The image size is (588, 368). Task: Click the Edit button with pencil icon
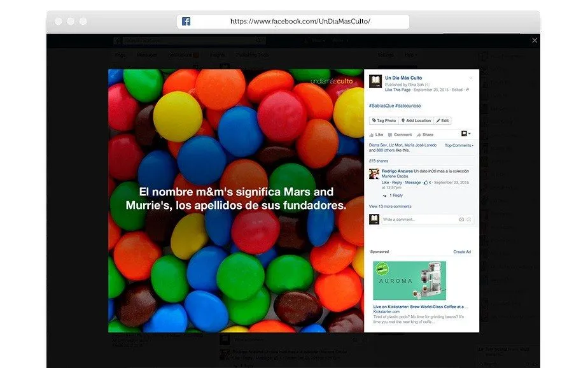pyautogui.click(x=442, y=121)
